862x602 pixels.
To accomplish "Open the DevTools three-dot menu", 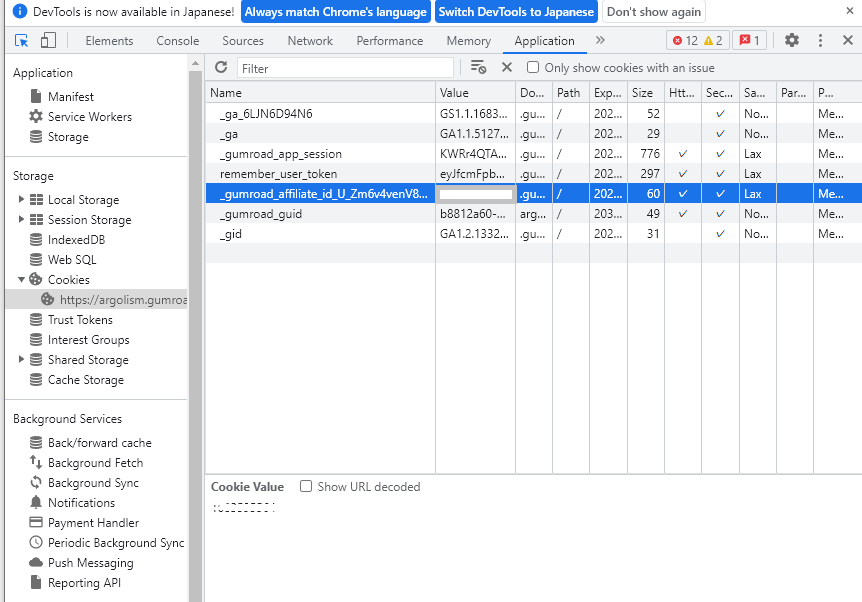I will pyautogui.click(x=820, y=41).
